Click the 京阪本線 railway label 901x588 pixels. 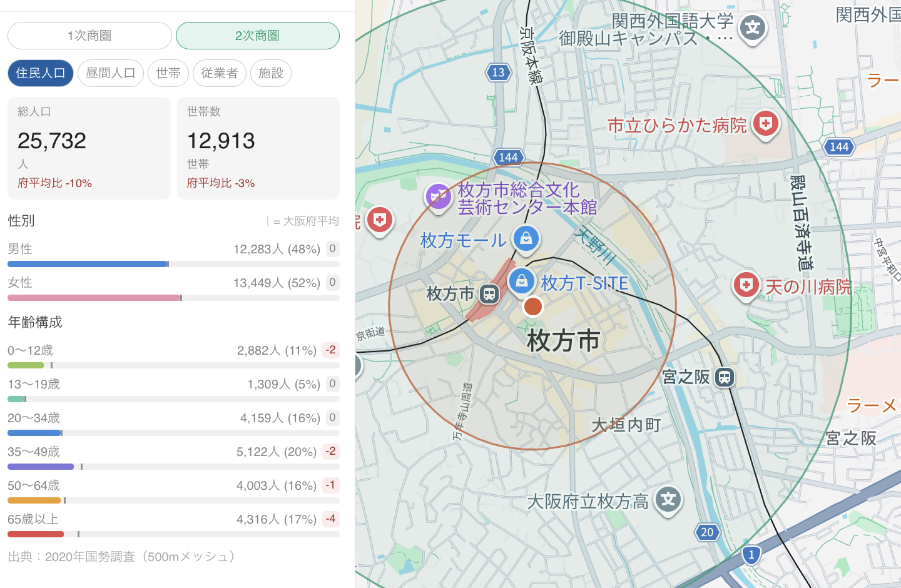(x=532, y=54)
